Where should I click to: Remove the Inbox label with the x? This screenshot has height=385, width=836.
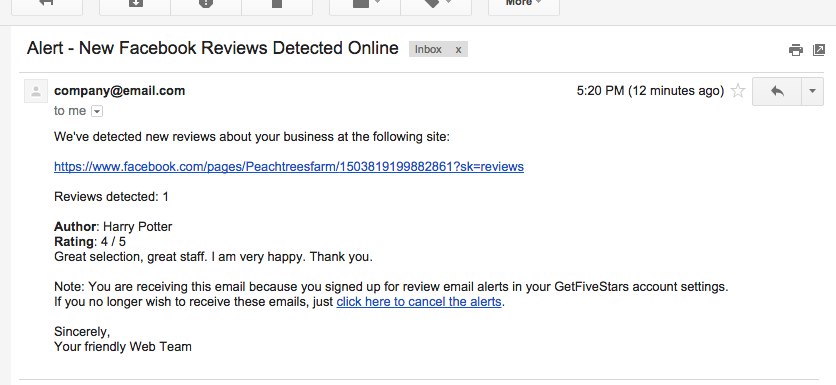[x=458, y=49]
